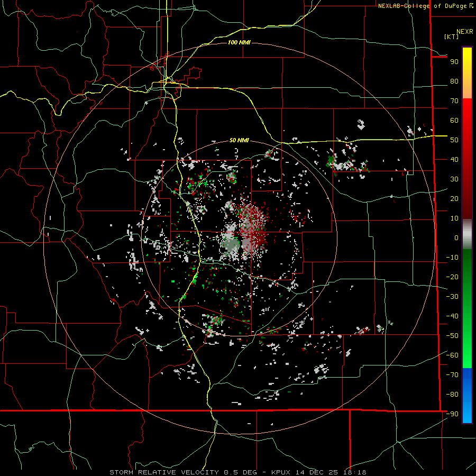Click the 70 value on the velocity scale
Image resolution: width=476 pixels, height=476 pixels.
click(x=454, y=101)
